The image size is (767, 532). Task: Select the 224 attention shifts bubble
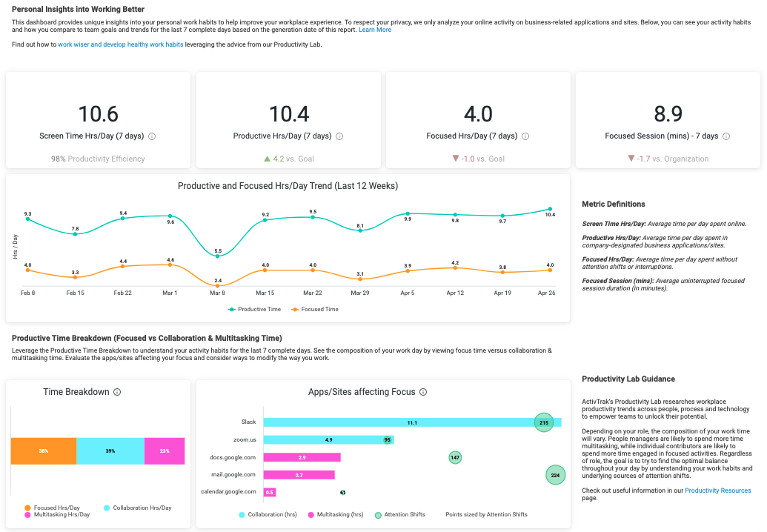pos(555,475)
